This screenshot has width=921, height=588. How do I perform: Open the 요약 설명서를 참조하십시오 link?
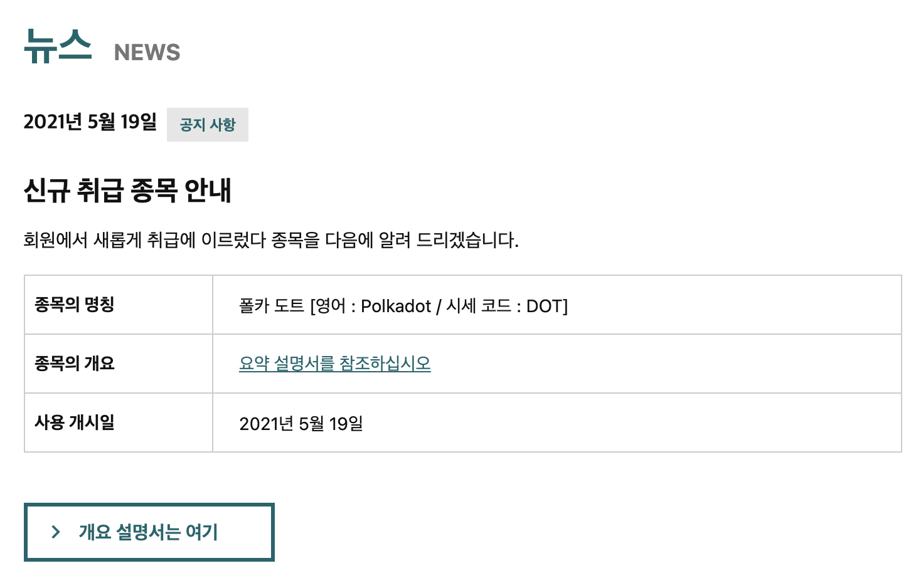click(x=334, y=364)
